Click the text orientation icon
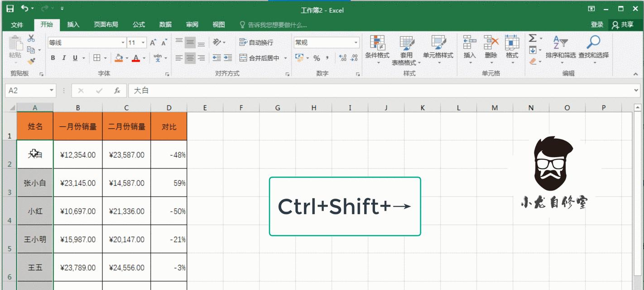This screenshot has width=644, height=290. [x=217, y=43]
